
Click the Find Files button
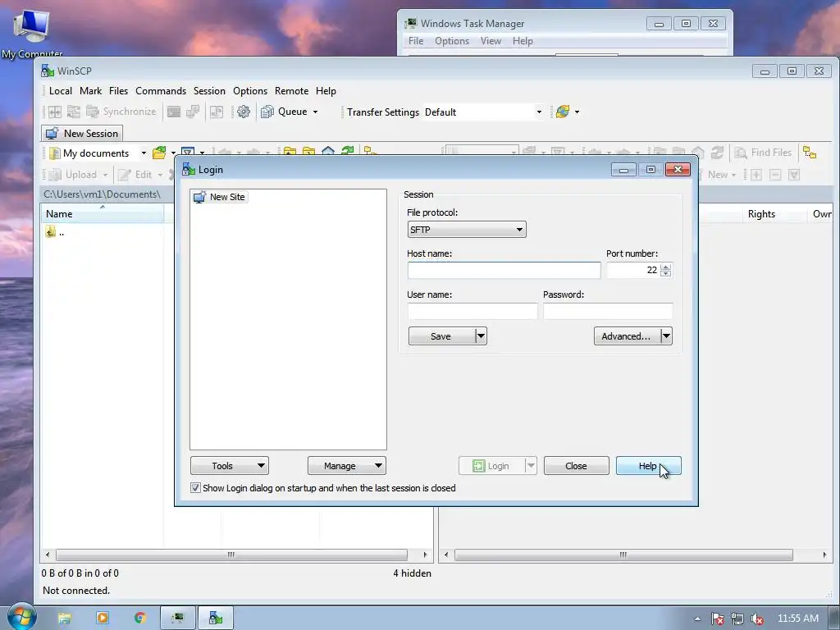(x=763, y=153)
